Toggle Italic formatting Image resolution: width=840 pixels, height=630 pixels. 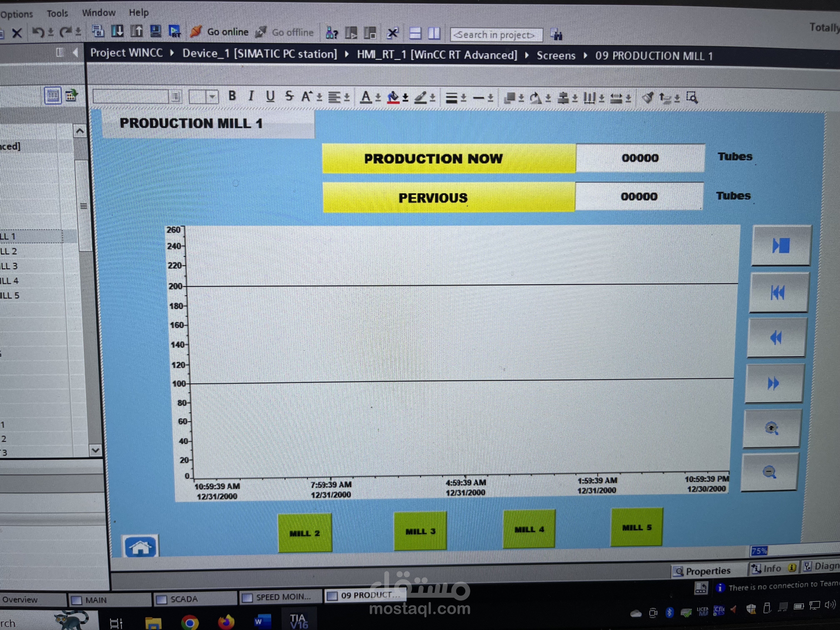pos(251,96)
